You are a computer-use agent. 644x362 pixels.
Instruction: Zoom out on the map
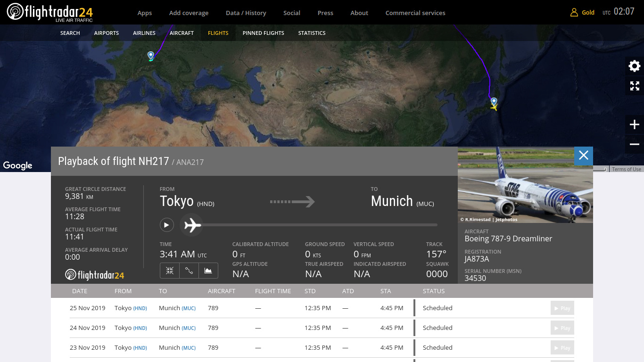[635, 144]
